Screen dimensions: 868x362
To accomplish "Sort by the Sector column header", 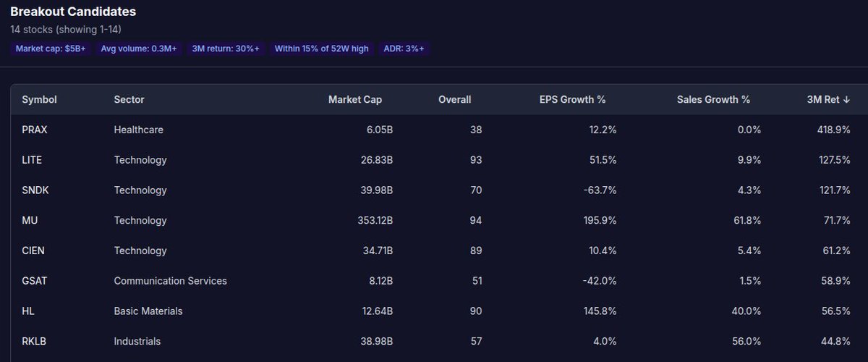I will pos(129,99).
